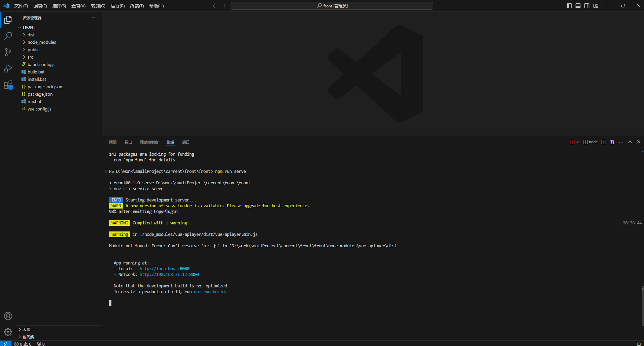Open install.bat file
This screenshot has height=346, width=644.
coord(59,79)
